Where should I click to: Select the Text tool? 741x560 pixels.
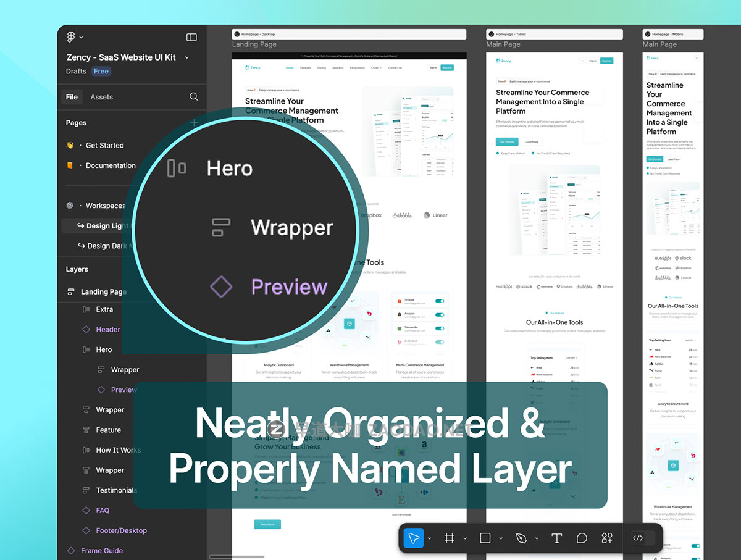[556, 538]
